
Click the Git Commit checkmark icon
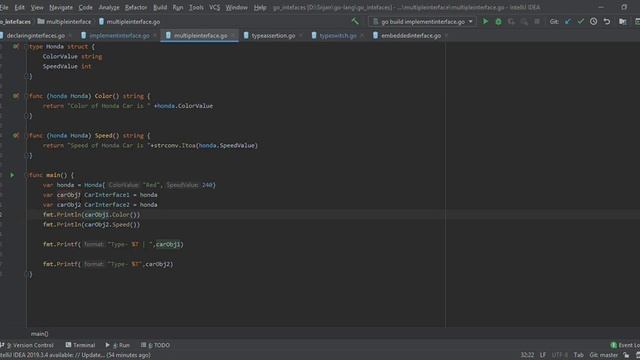pyautogui.click(x=581, y=21)
